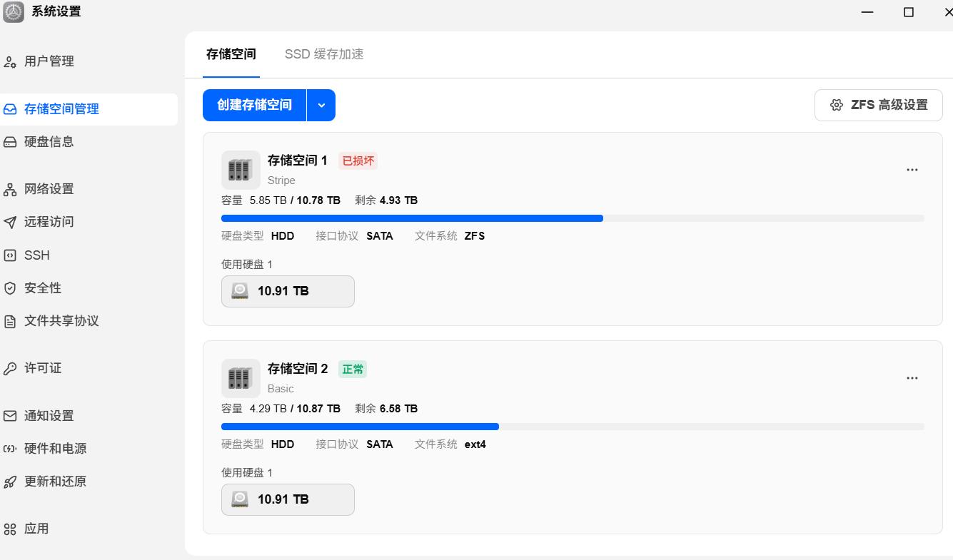
Task: Select the 10.91 TB disk in 存储空间 2
Action: click(x=288, y=499)
